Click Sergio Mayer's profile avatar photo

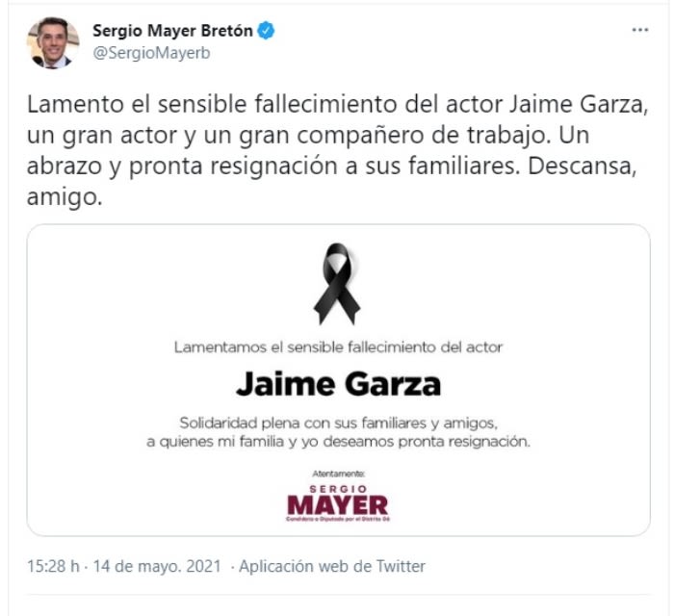tap(53, 43)
